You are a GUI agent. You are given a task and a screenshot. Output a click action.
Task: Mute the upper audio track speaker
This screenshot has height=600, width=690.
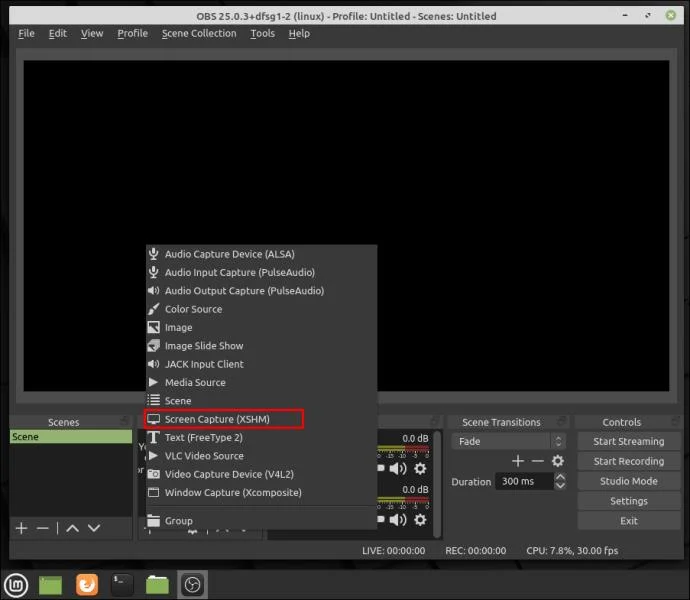(398, 468)
